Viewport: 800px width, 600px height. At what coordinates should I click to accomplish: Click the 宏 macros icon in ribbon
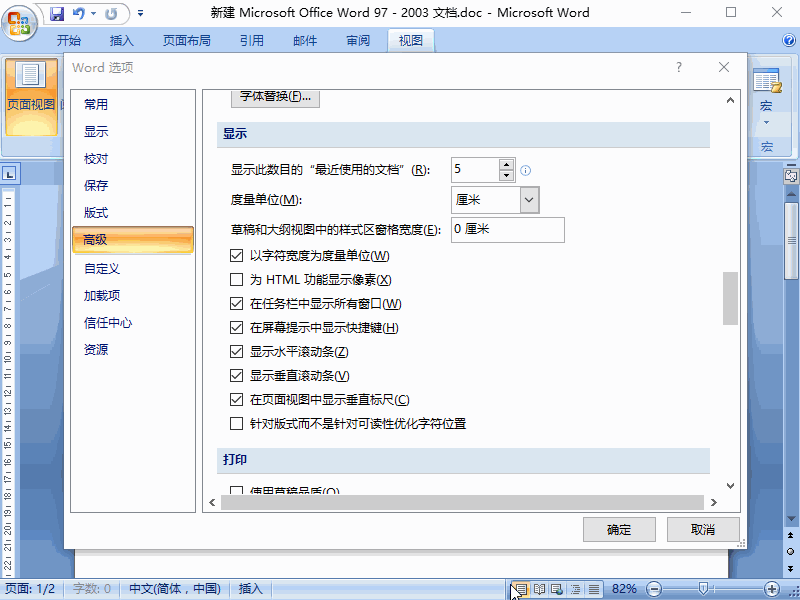click(x=767, y=81)
